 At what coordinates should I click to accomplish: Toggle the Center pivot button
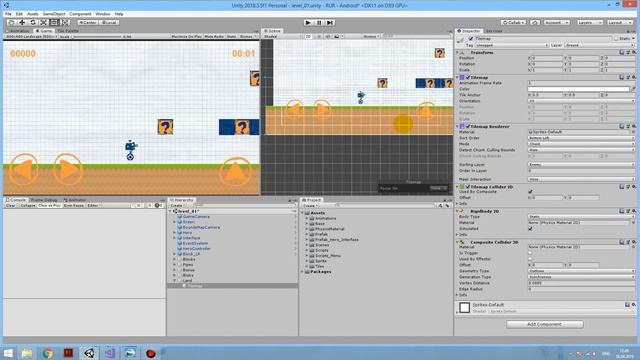pos(88,22)
